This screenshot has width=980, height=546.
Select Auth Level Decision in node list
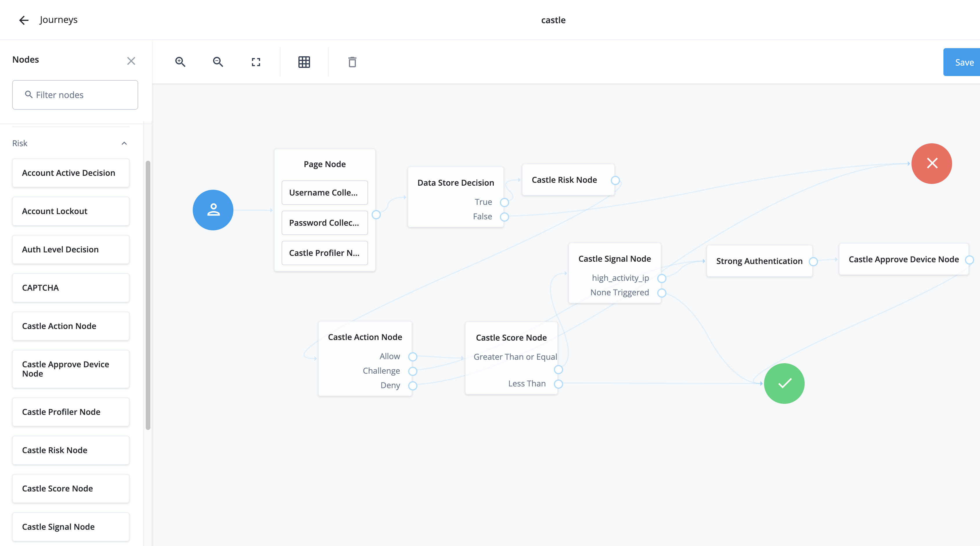[x=71, y=250]
